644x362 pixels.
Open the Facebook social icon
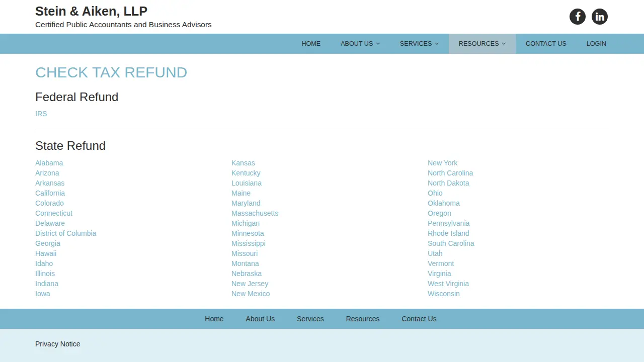[x=578, y=17]
